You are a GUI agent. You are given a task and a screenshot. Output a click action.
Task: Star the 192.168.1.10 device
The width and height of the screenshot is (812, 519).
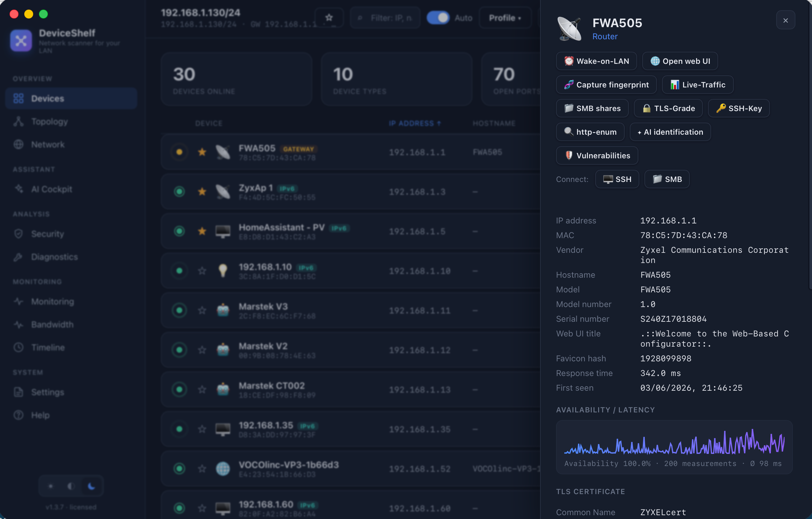202,271
